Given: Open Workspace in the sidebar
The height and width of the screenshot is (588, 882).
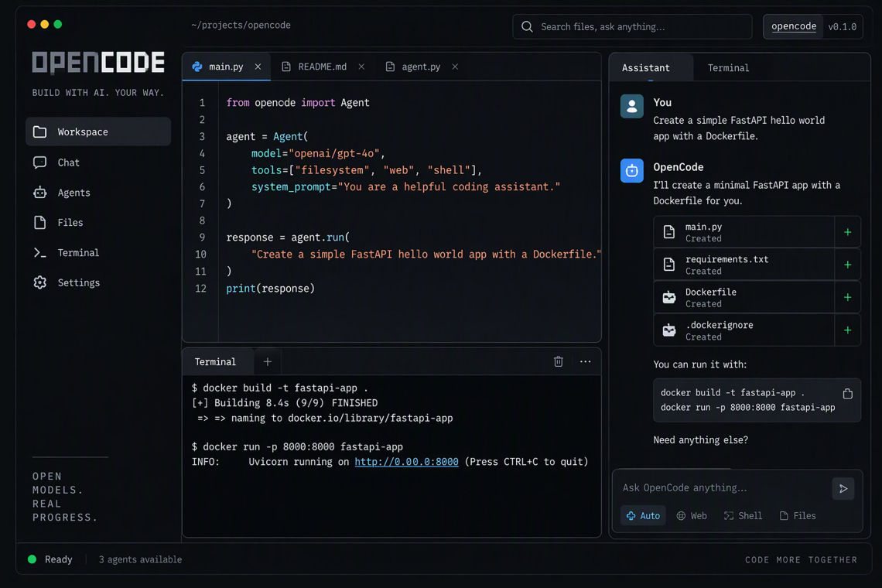Looking at the screenshot, I should (x=98, y=132).
